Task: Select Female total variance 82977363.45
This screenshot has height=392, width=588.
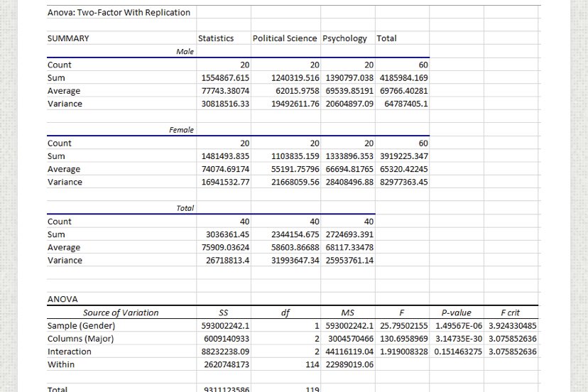Action: [404, 182]
